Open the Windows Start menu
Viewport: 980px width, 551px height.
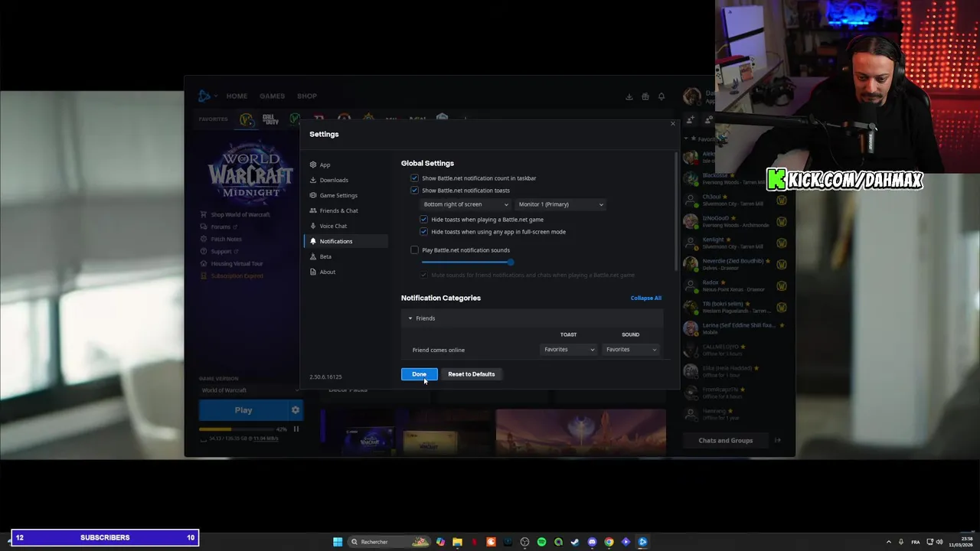[338, 542]
